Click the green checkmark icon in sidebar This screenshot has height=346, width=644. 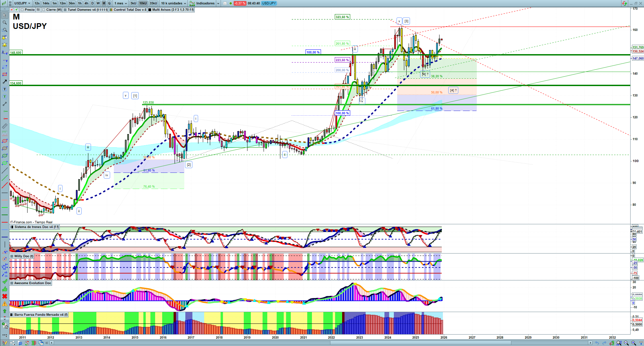pyautogui.click(x=5, y=281)
